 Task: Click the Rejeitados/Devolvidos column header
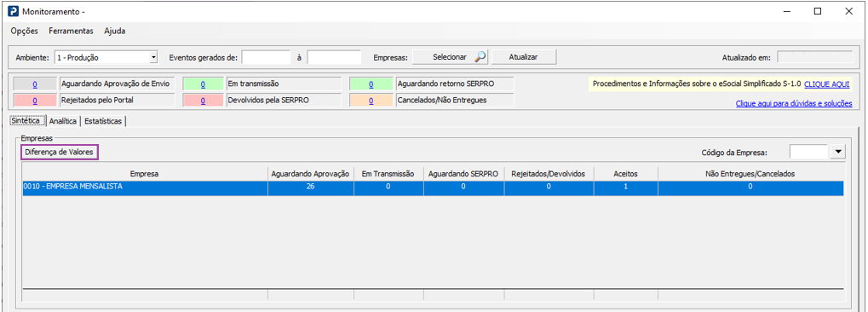coord(548,173)
